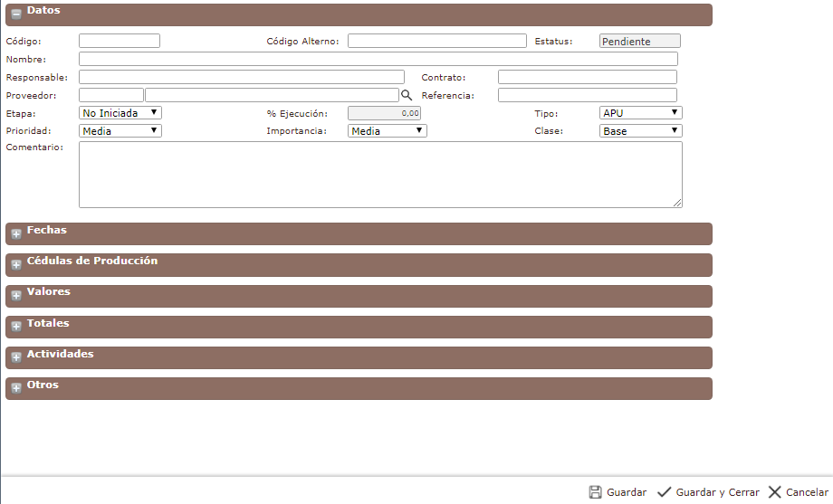Click the Proveedor search magnifier icon

[x=407, y=95]
